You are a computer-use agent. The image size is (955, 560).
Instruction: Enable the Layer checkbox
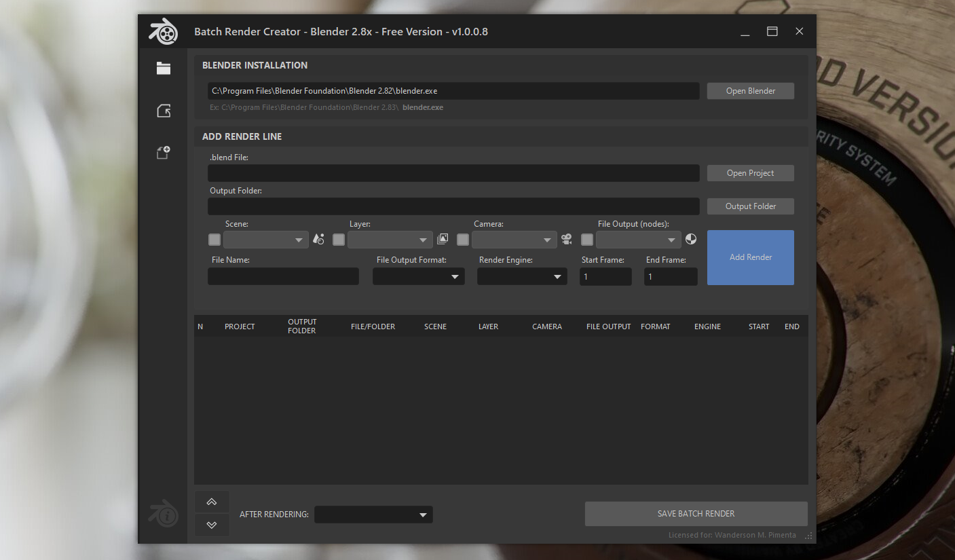click(338, 239)
